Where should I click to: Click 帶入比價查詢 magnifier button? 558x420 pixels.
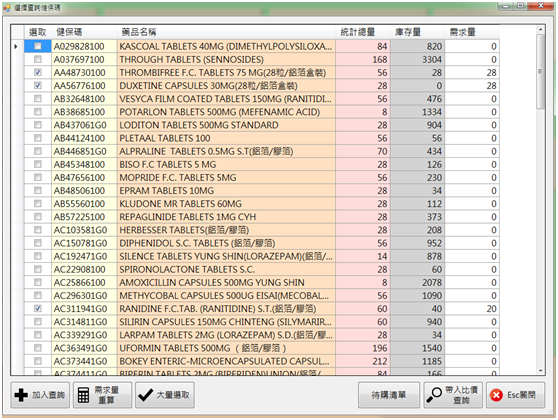(453, 395)
